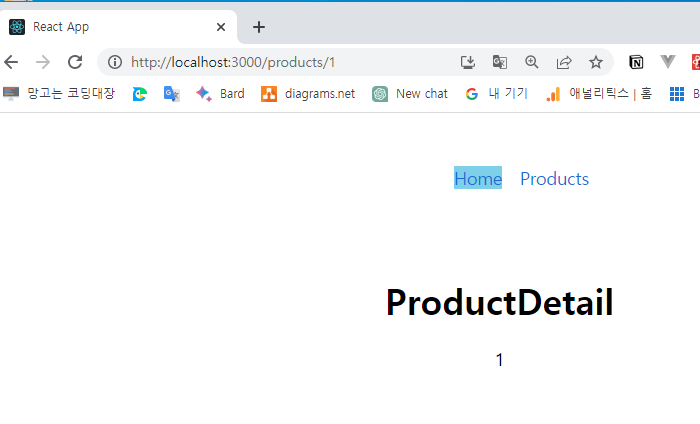700x424 pixels.
Task: Open the diagrams.net bookmark
Action: coord(309,94)
